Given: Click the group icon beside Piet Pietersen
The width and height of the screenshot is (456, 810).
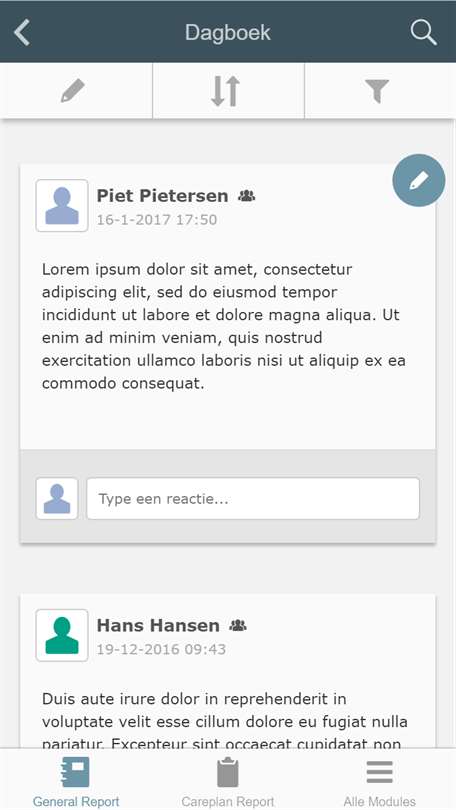Looking at the screenshot, I should [247, 196].
